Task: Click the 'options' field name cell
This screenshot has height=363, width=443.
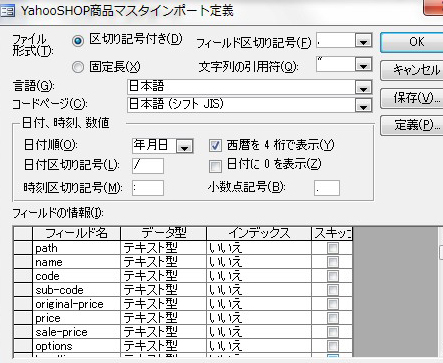Action: (77, 346)
